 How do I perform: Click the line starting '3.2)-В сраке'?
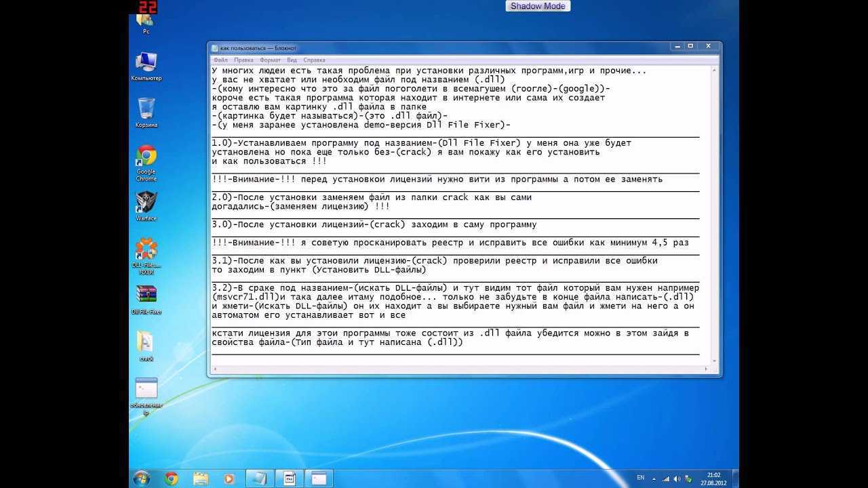tap(456, 288)
